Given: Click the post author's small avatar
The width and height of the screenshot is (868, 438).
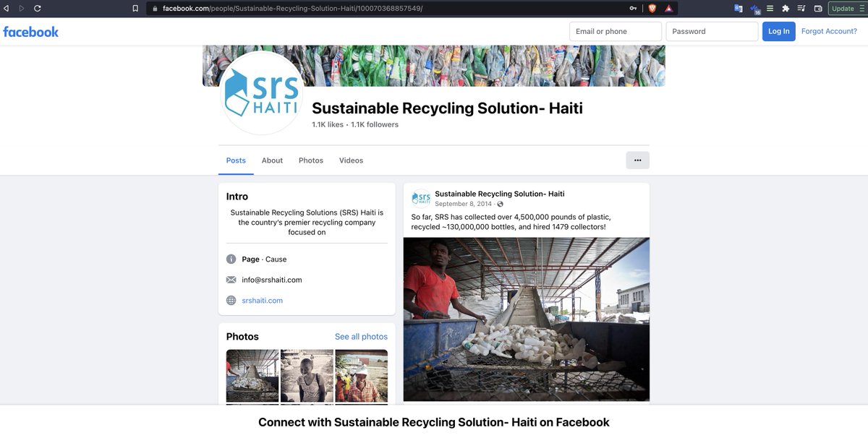Looking at the screenshot, I should tap(421, 199).
